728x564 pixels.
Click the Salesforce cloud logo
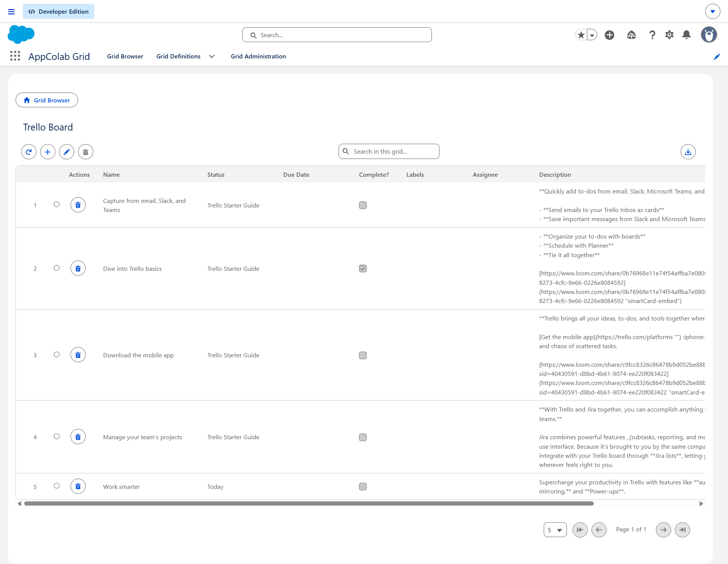coord(21,35)
